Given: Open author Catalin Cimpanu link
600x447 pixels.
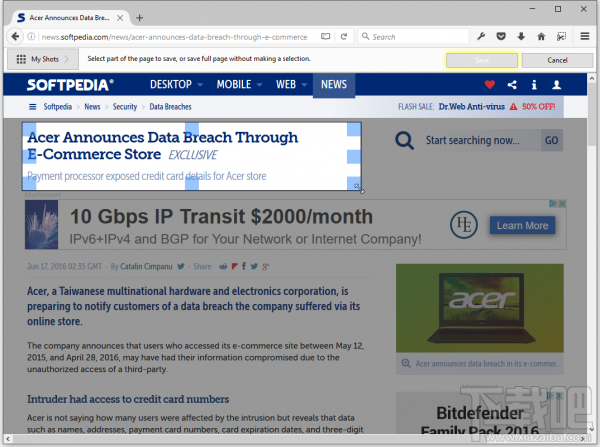Looking at the screenshot, I should (146, 266).
